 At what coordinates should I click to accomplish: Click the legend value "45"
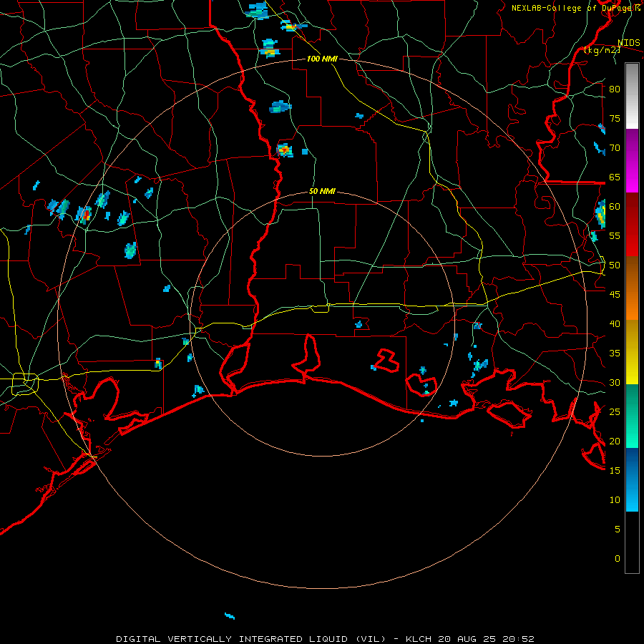tap(615, 295)
